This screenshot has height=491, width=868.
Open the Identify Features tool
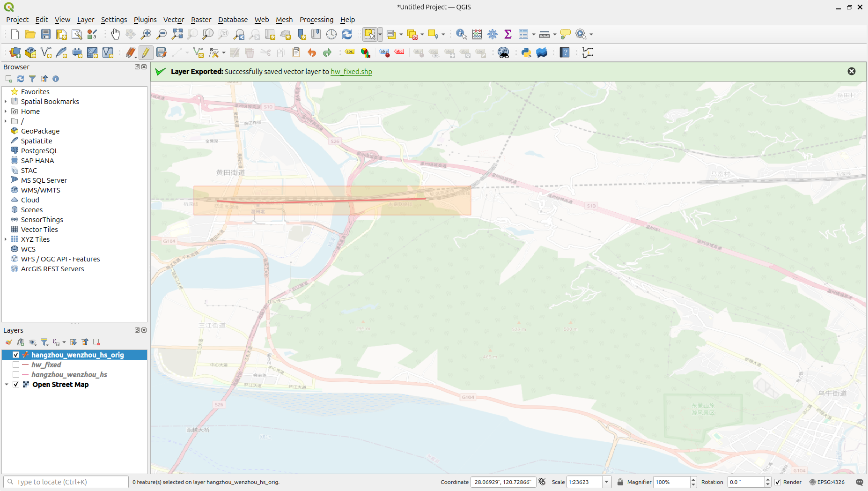(461, 34)
